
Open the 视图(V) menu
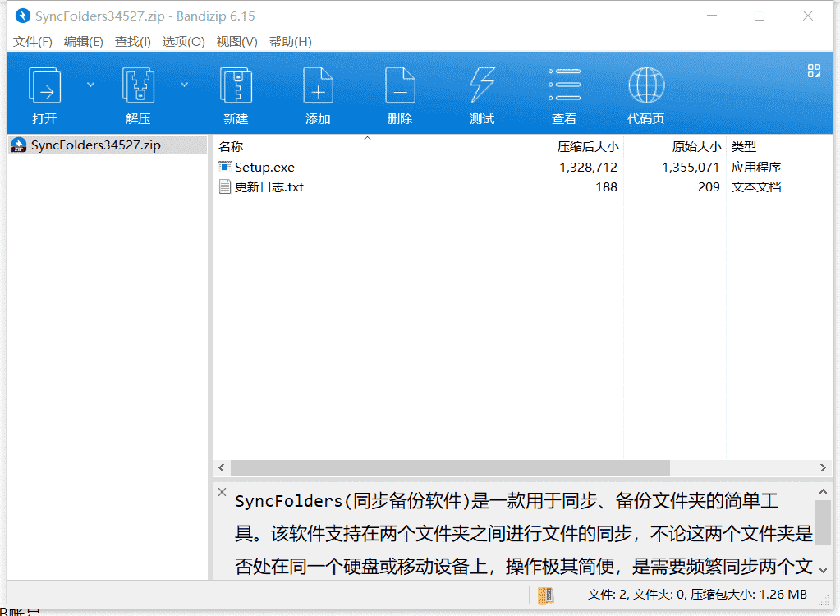click(x=236, y=42)
